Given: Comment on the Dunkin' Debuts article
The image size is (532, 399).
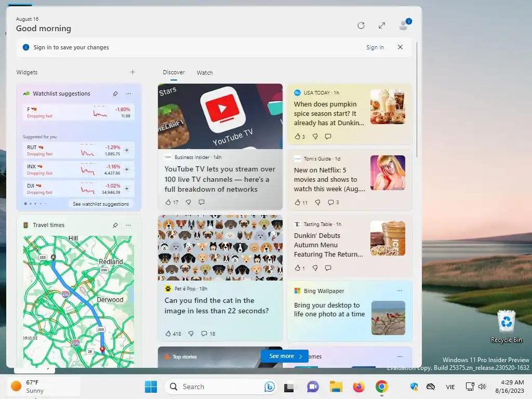Looking at the screenshot, I should (x=328, y=268).
